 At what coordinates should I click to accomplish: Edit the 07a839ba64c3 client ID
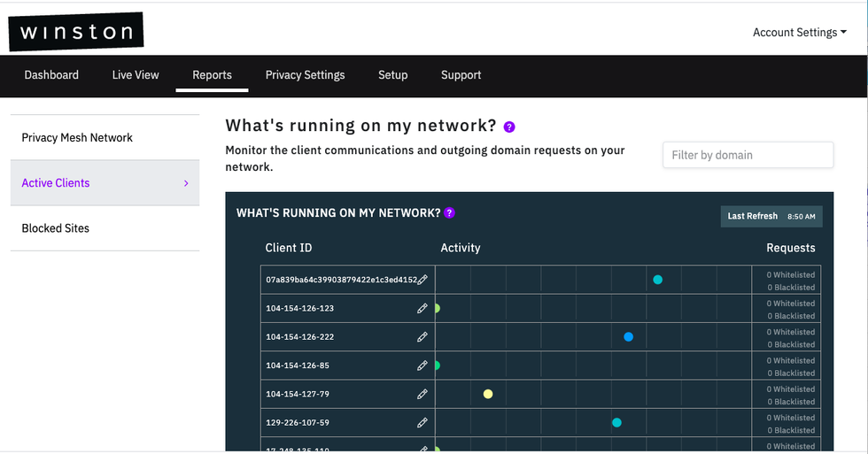point(422,280)
